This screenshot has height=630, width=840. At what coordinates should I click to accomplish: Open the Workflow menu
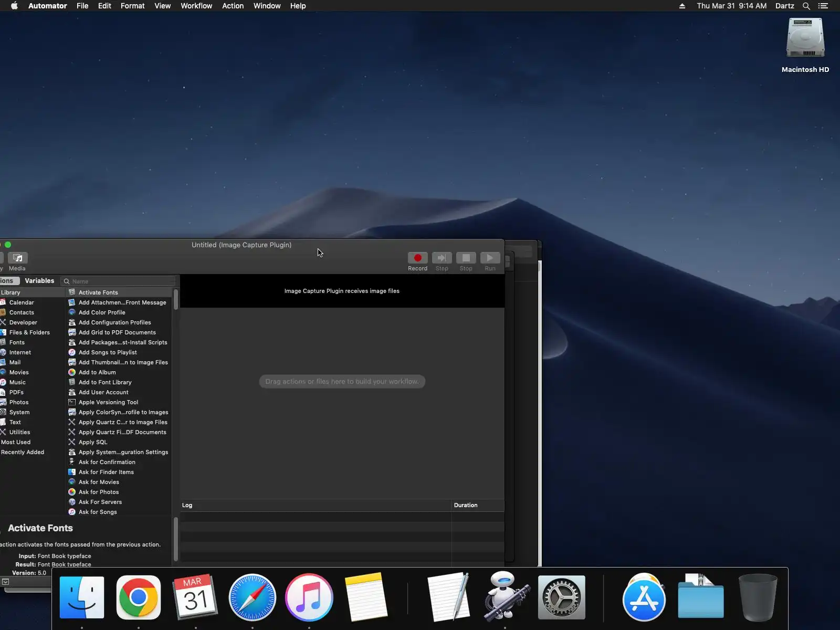(196, 6)
